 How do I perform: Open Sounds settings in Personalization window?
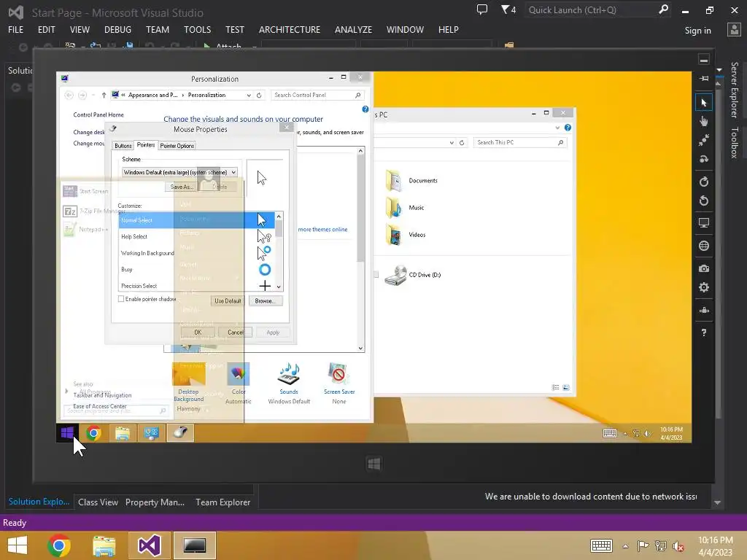pyautogui.click(x=289, y=383)
